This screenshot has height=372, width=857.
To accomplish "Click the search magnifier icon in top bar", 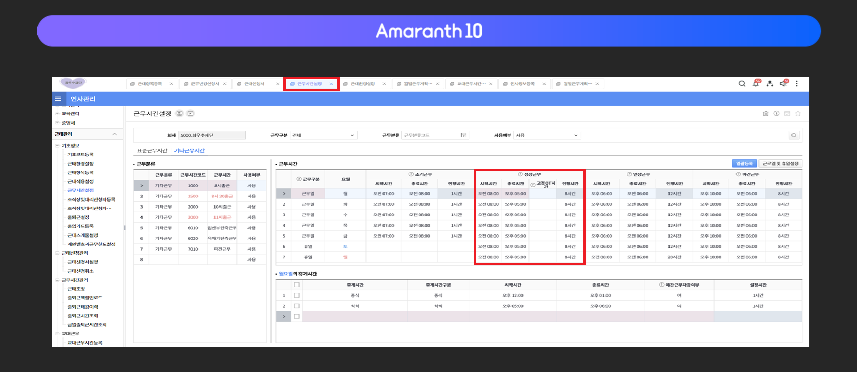I will tap(742, 84).
